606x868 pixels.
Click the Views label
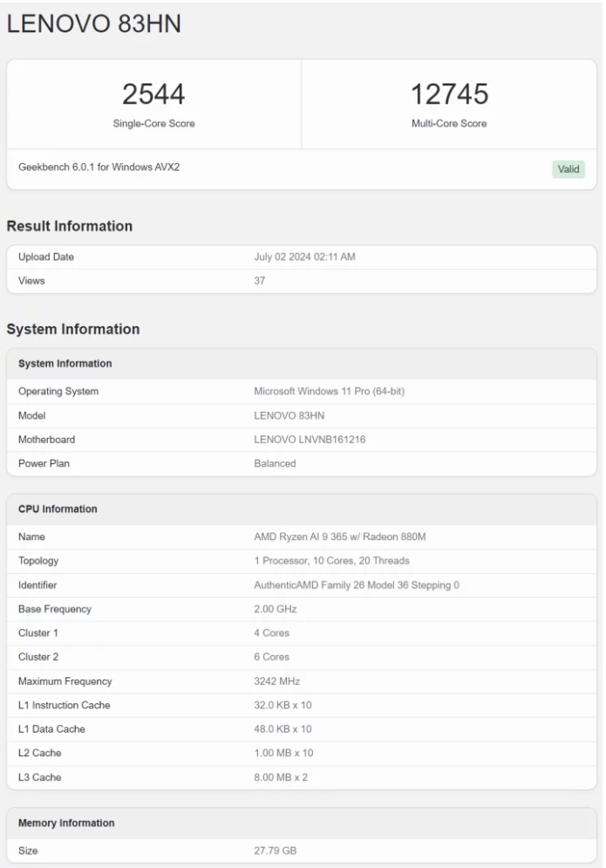(x=31, y=281)
